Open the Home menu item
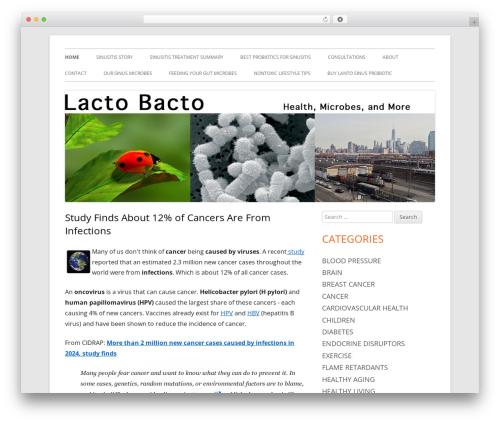 click(72, 57)
